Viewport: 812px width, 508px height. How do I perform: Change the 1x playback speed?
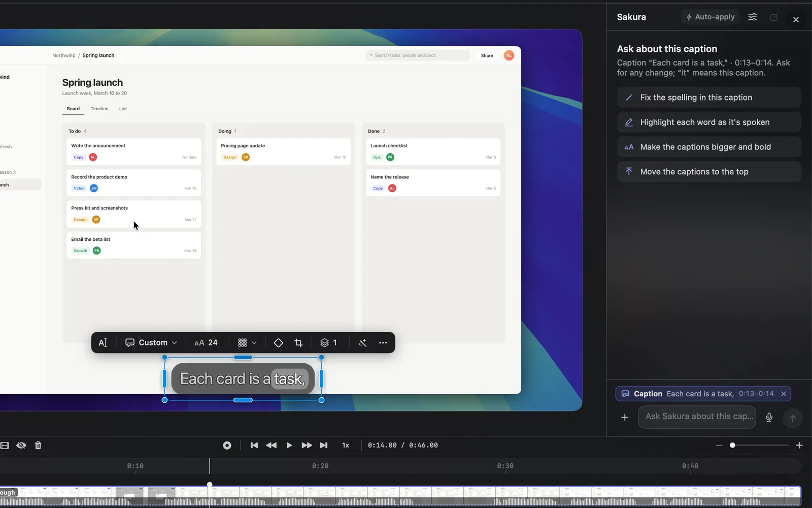coord(346,446)
